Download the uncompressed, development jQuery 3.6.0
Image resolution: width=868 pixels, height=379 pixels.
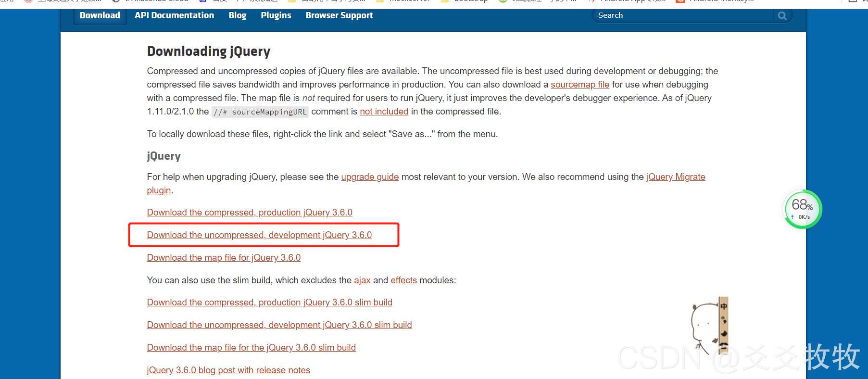pyautogui.click(x=259, y=235)
